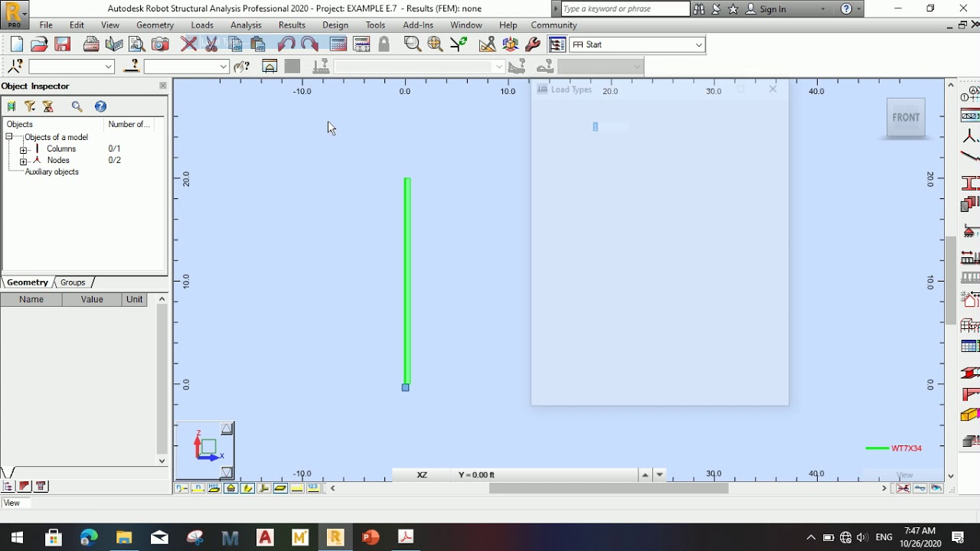The height and width of the screenshot is (551, 980).
Task: Open the Sections tool in right toolbar
Action: [x=970, y=184]
